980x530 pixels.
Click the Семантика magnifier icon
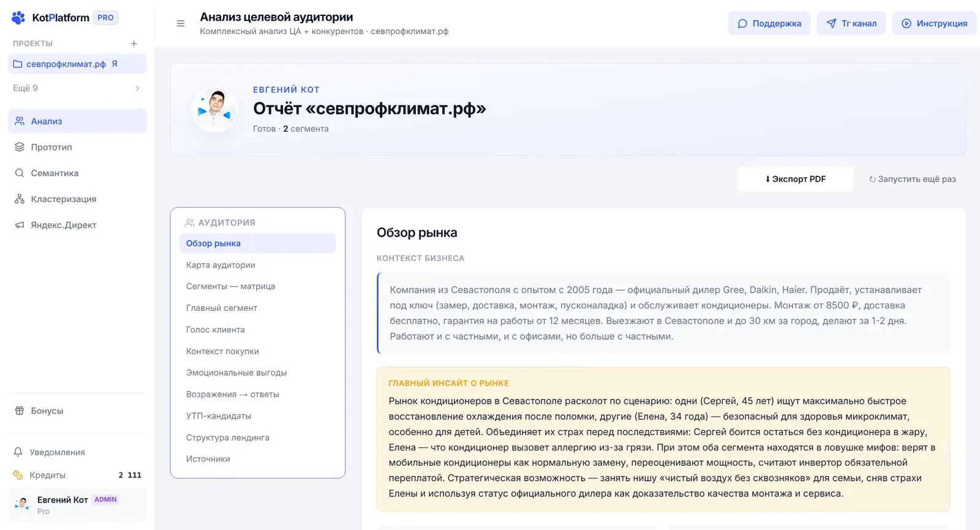click(20, 173)
